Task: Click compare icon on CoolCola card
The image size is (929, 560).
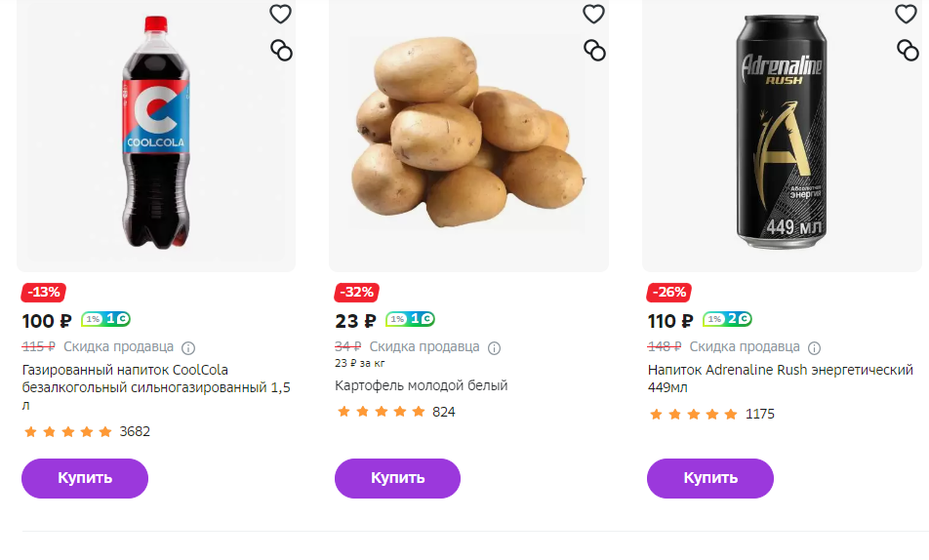Action: coord(281,51)
